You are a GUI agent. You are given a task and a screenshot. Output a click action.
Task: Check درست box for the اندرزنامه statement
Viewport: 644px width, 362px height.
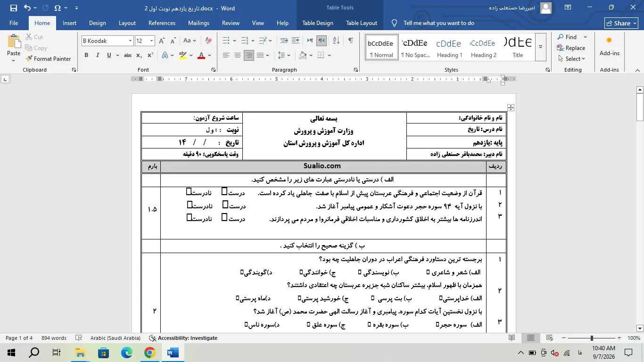point(224,217)
